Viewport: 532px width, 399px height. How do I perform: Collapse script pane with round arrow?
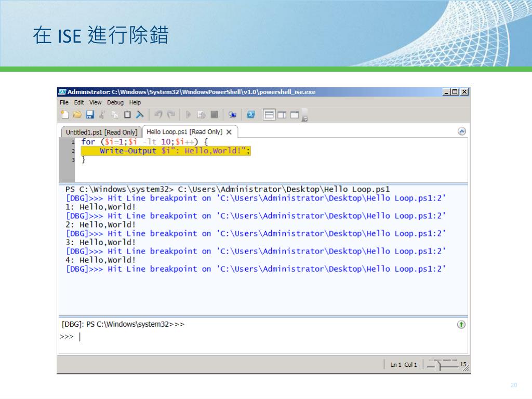coord(461,131)
